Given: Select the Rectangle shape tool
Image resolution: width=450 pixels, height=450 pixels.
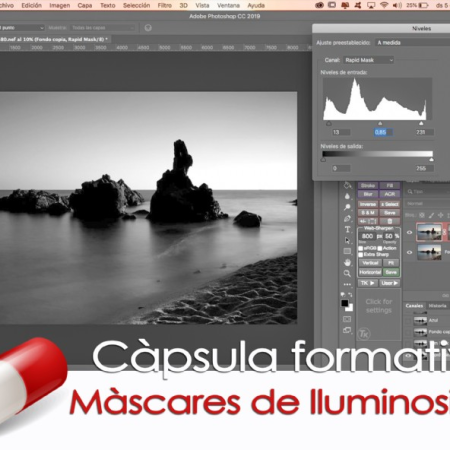Looking at the screenshot, I should tap(347, 251).
